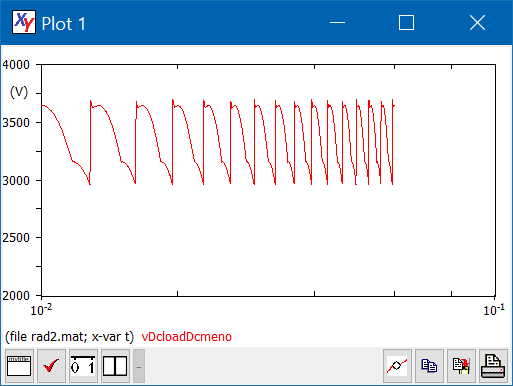
Task: Copy the plot to clipboard
Action: pyautogui.click(x=429, y=366)
